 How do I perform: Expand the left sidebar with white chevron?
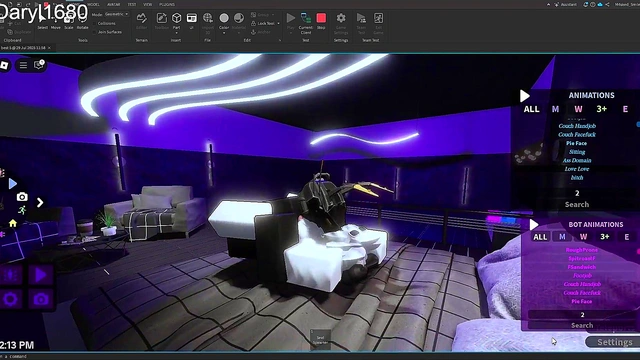[x=40, y=202]
